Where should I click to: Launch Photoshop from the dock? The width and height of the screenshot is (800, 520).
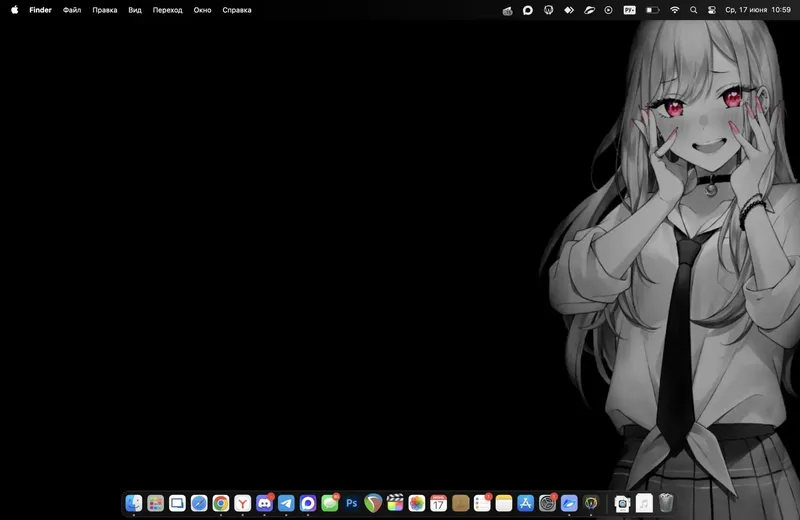pos(352,503)
